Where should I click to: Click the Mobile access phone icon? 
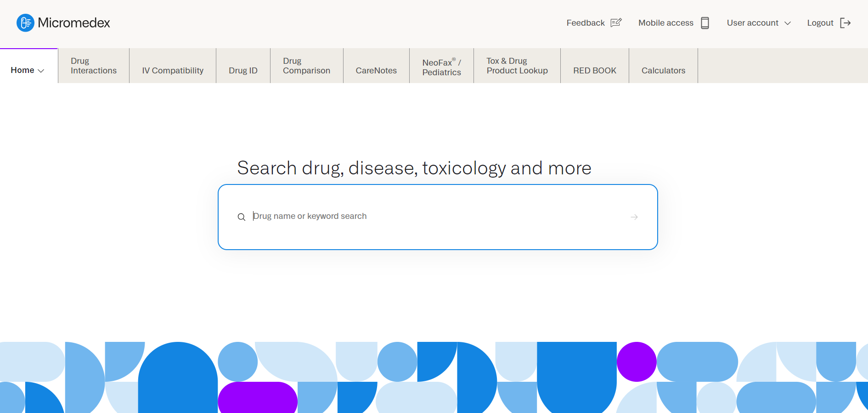pyautogui.click(x=705, y=23)
